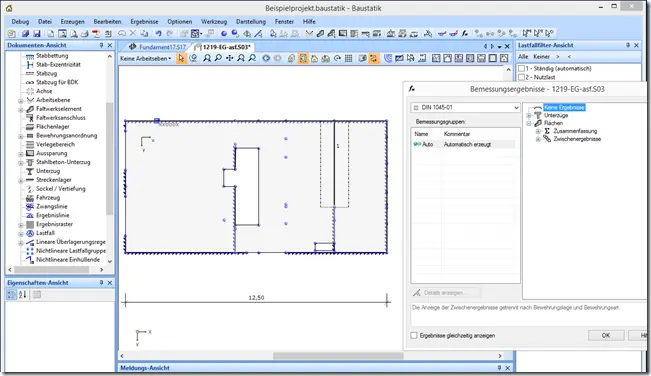Screen dimensions: 651x376
Task: Open the Ergebnisse menu
Action: click(x=144, y=22)
